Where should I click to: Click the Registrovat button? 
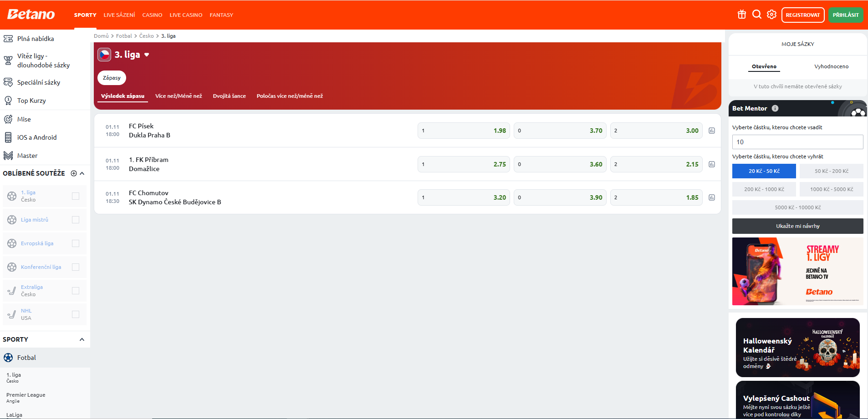(x=803, y=15)
